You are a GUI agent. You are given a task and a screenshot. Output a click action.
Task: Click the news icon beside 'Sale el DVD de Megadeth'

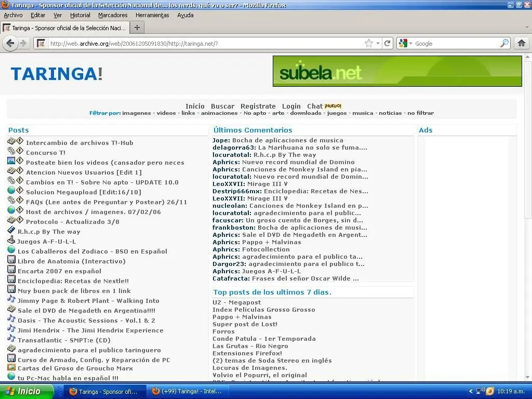[11, 309]
